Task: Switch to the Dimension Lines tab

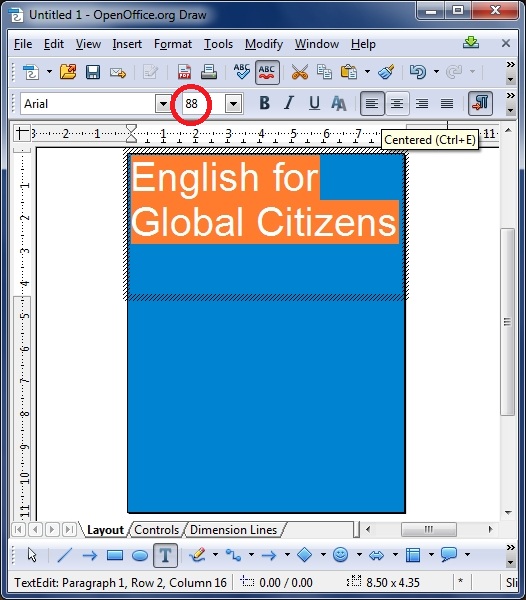Action: pyautogui.click(x=233, y=530)
